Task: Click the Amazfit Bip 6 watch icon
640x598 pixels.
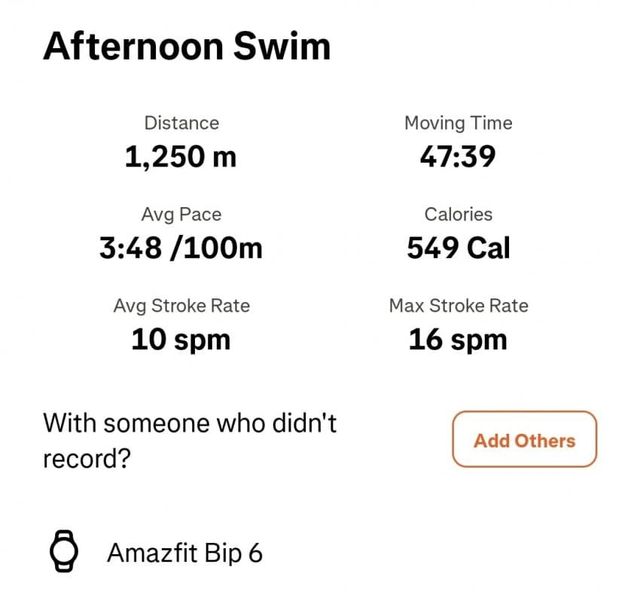Action: pyautogui.click(x=64, y=551)
